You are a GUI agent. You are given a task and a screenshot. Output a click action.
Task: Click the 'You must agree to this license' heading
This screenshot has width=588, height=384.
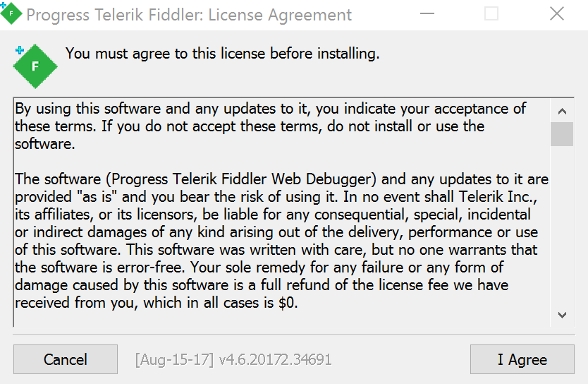tap(222, 53)
